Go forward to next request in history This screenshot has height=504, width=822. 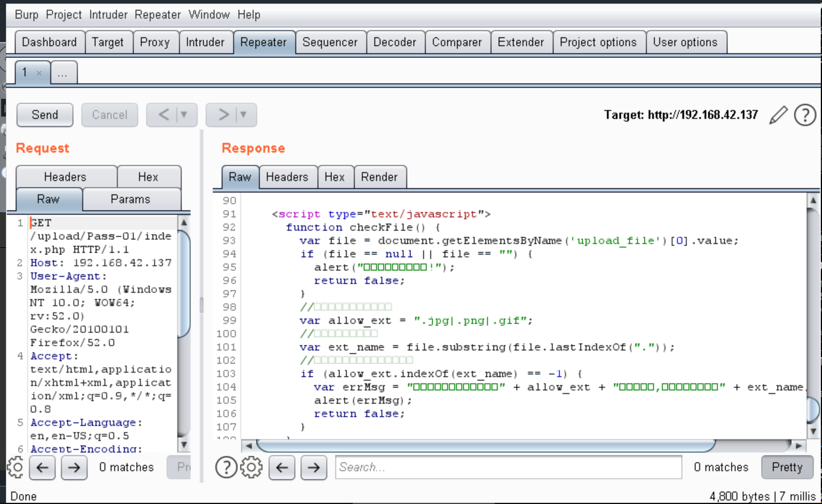pyautogui.click(x=224, y=115)
